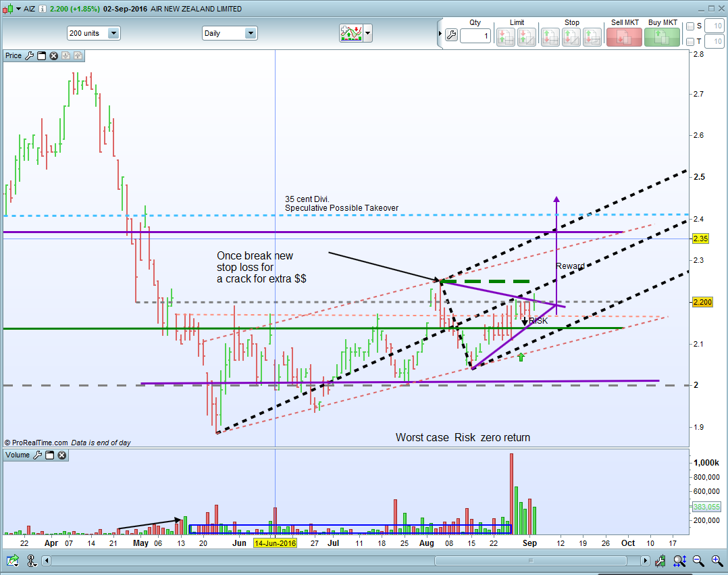
Task: Maximize the Price panel
Action: [42, 55]
